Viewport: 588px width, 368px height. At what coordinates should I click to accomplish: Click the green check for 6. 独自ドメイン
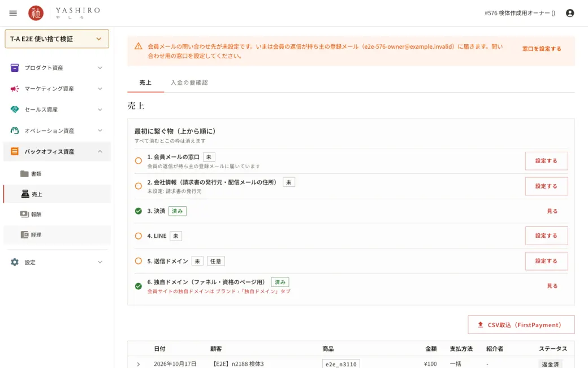[139, 286]
